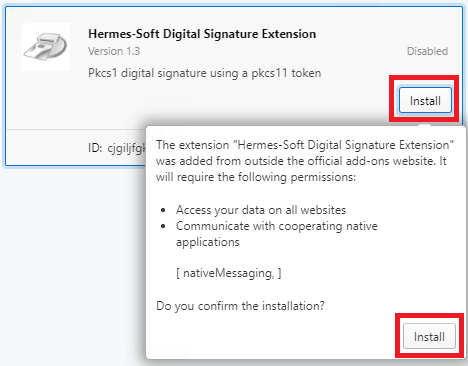The image size is (468, 366).
Task: Click the popup's pointer arrow below Install
Action: pos(424,125)
